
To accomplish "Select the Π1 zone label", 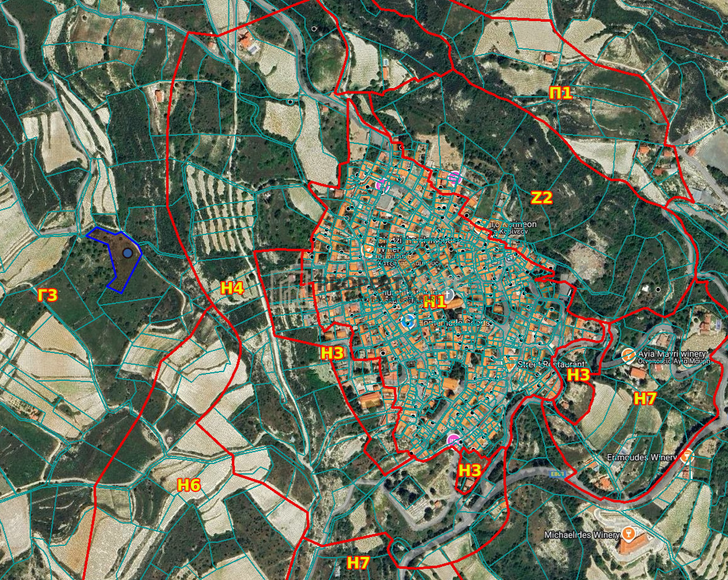I will [561, 93].
